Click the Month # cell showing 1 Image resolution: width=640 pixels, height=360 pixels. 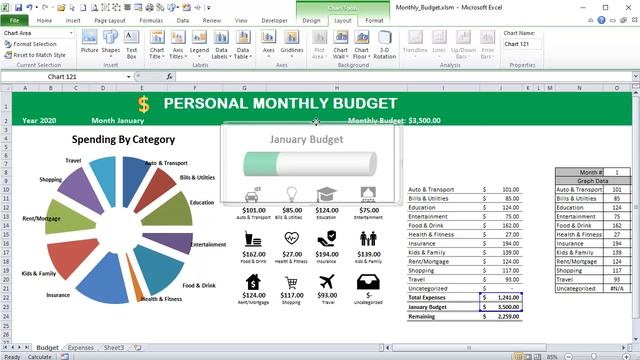[x=616, y=172]
